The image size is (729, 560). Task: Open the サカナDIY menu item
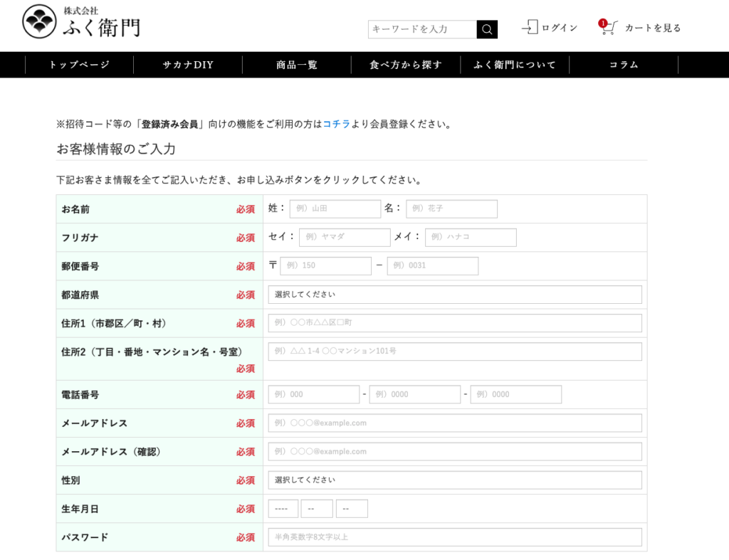click(x=188, y=65)
